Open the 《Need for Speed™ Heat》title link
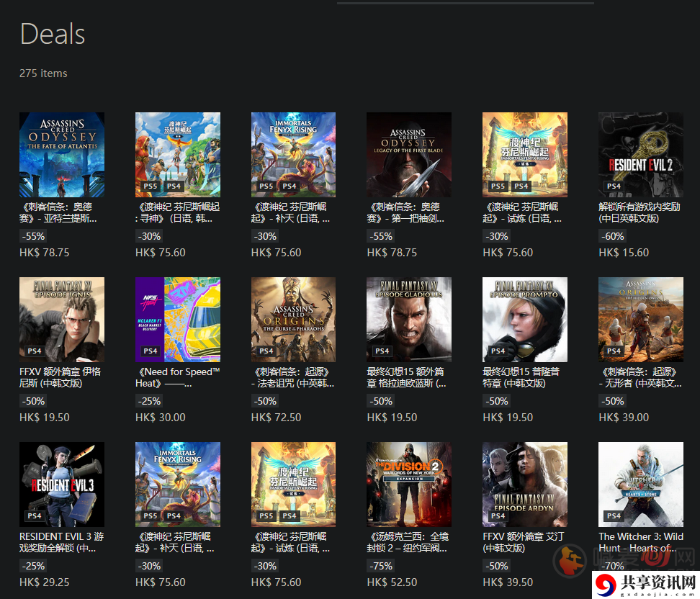Viewport: 700px width, 599px height. click(178, 377)
